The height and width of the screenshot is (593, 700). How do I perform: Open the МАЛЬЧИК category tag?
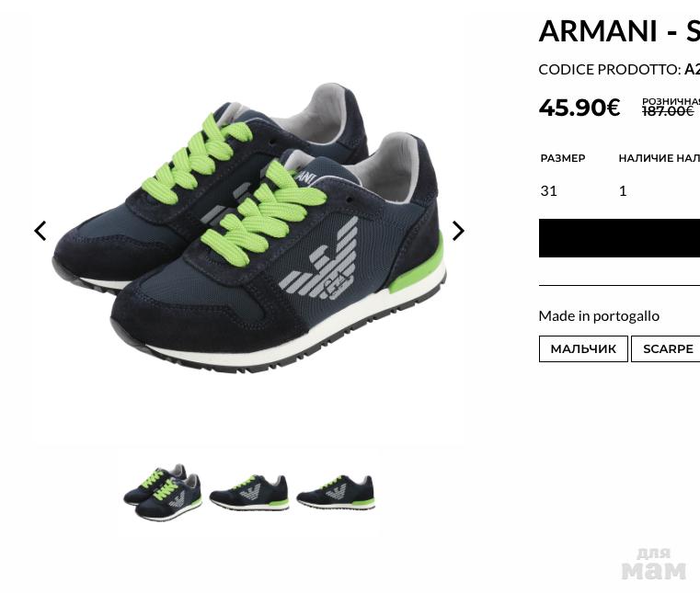point(583,349)
